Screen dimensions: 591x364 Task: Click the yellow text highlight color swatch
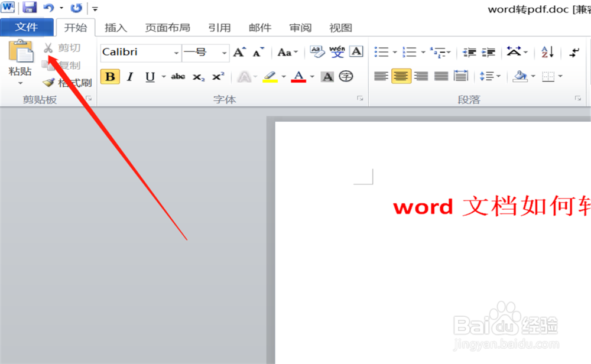click(x=271, y=80)
